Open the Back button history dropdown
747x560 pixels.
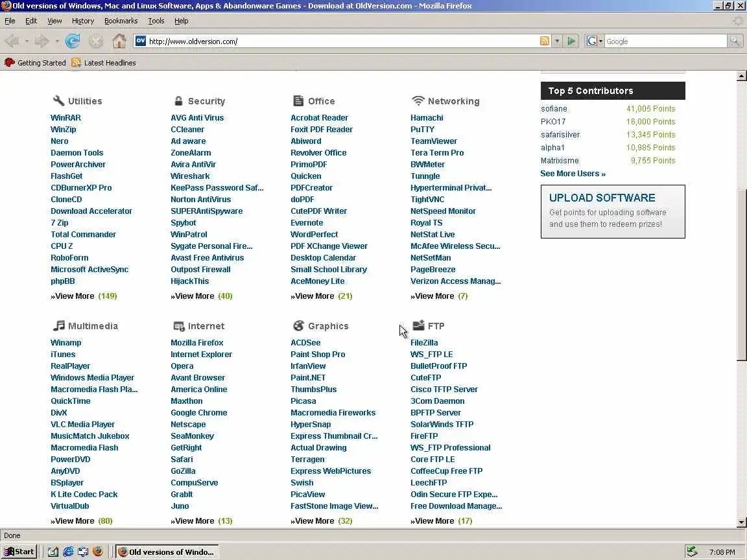coord(27,41)
